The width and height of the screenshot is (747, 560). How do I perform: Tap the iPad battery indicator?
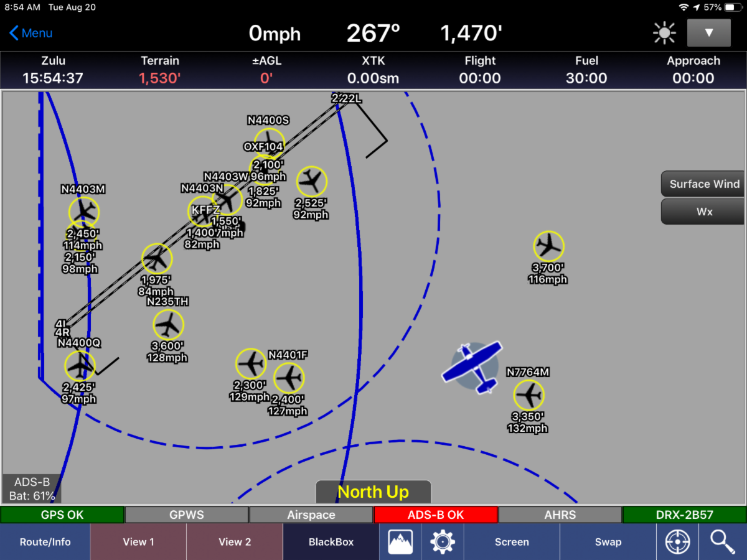[733, 7]
